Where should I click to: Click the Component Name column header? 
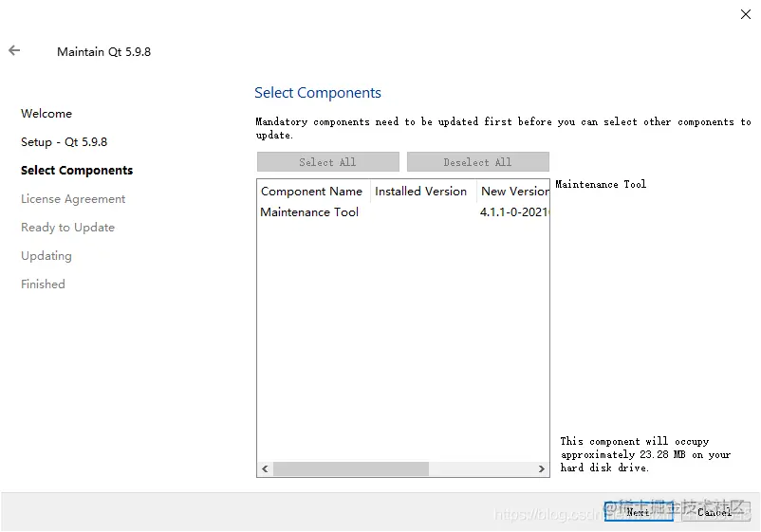(x=313, y=191)
